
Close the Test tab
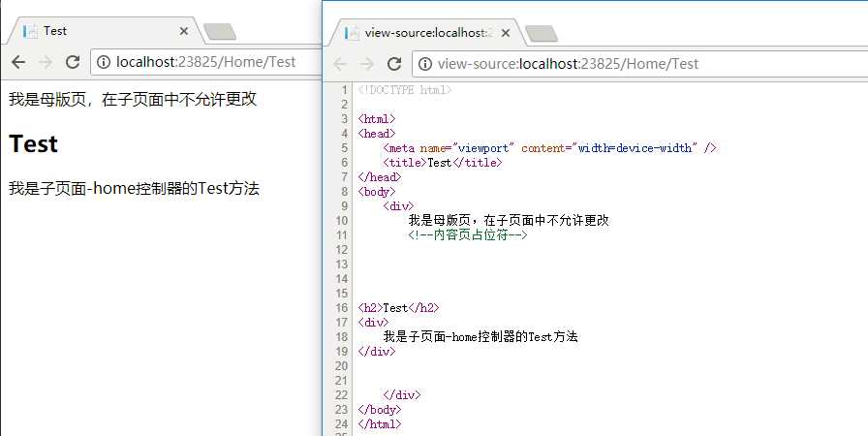(184, 32)
